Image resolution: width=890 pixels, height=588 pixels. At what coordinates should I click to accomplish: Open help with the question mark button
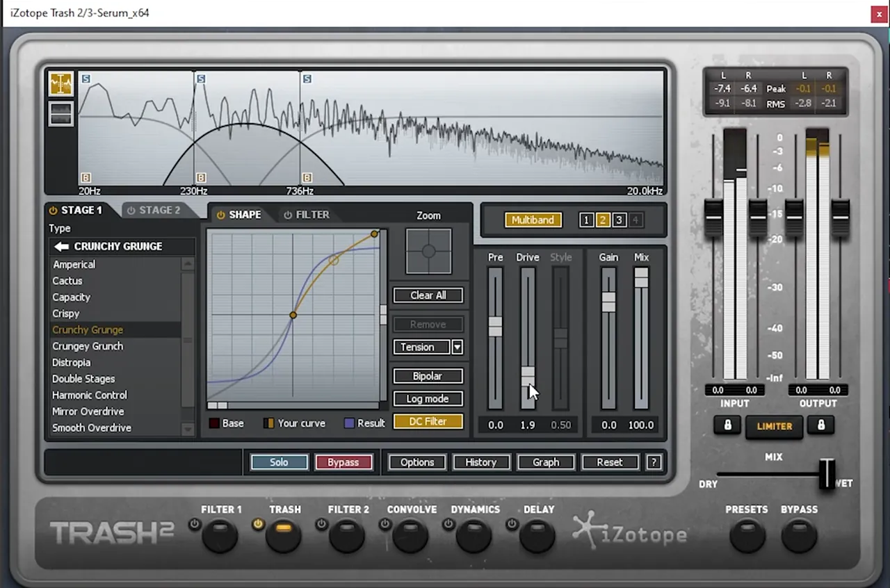(653, 462)
